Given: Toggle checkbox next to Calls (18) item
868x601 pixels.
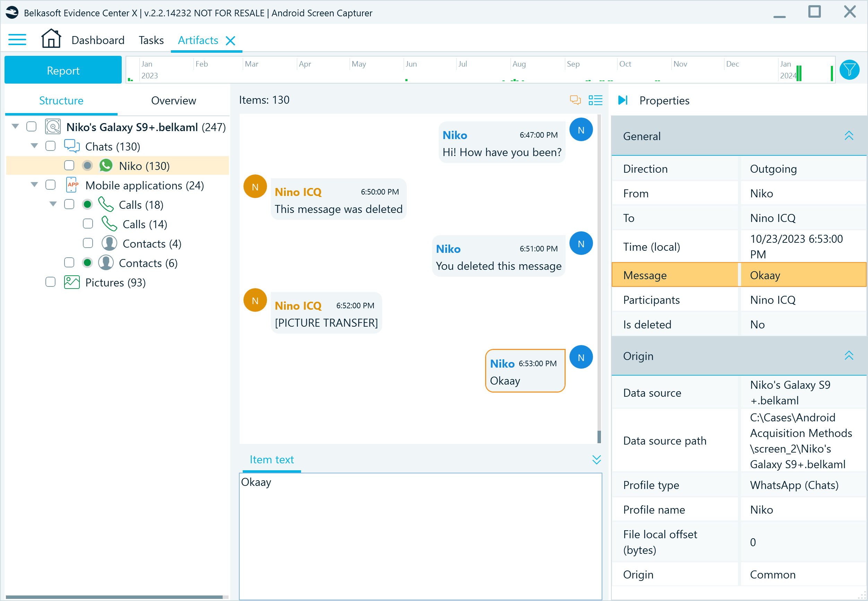Looking at the screenshot, I should point(69,205).
